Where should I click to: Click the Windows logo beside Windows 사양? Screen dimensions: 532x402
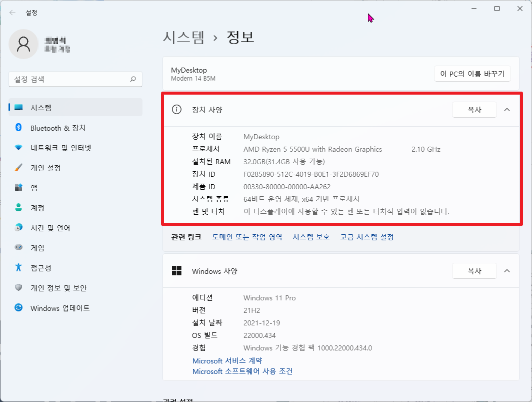click(177, 271)
